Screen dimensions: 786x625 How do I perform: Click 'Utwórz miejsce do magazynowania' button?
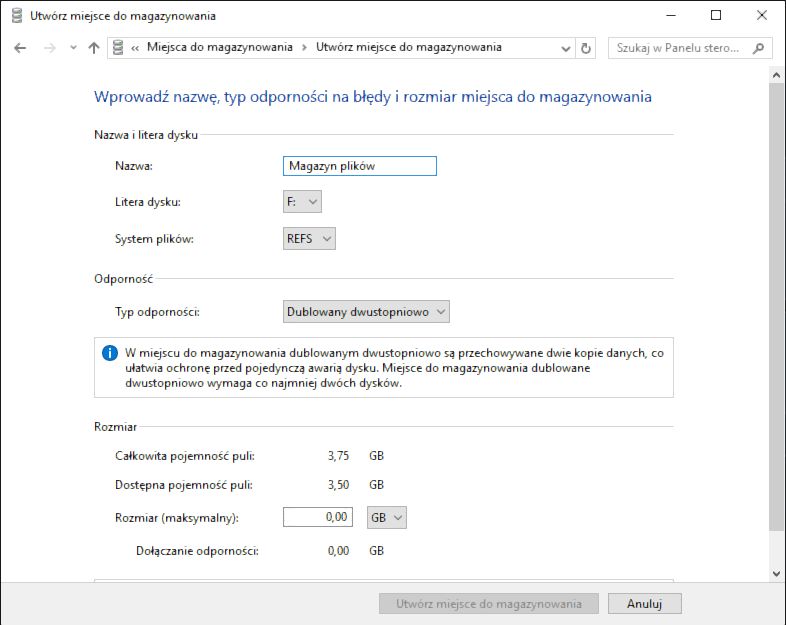click(489, 603)
